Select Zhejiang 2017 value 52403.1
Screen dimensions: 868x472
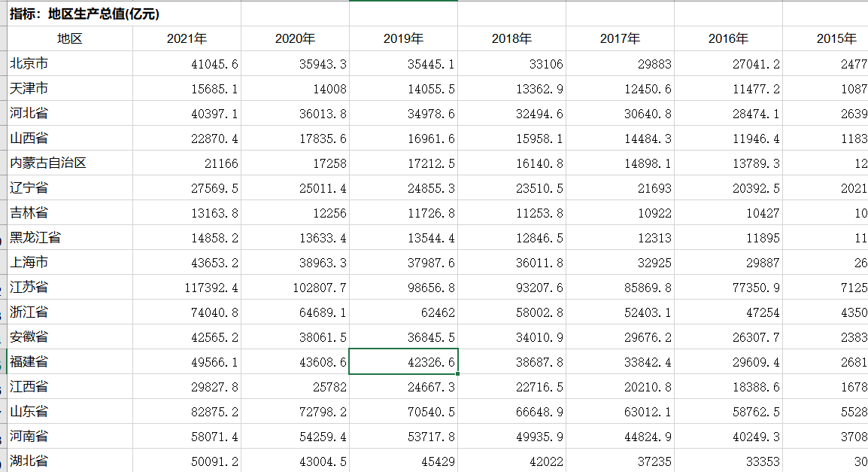pyautogui.click(x=620, y=312)
